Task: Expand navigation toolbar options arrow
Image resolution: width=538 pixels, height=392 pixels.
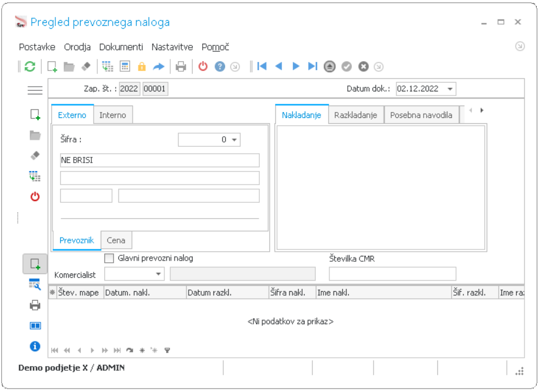Action: [x=378, y=67]
